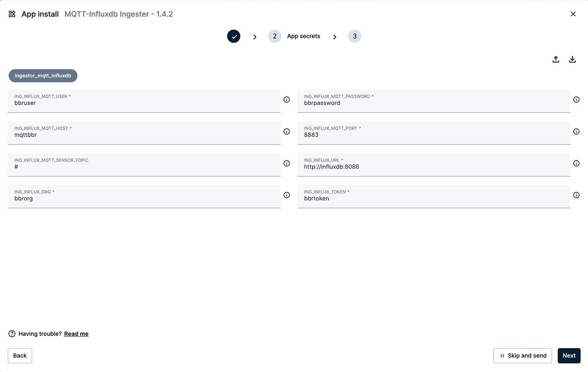This screenshot has height=372, width=588.
Task: Open the Read me help link
Action: [76, 334]
